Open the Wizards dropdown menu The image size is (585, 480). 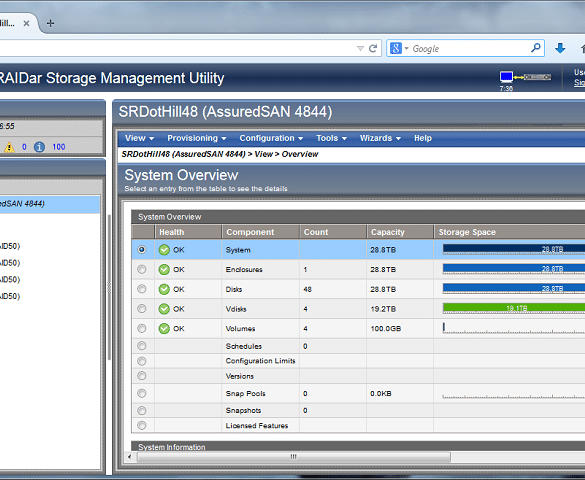(x=380, y=138)
